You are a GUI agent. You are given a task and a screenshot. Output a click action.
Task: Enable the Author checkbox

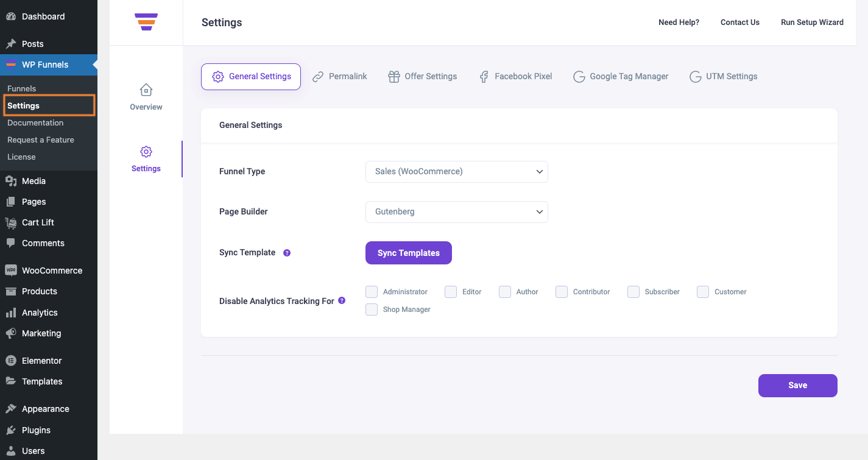(x=505, y=292)
